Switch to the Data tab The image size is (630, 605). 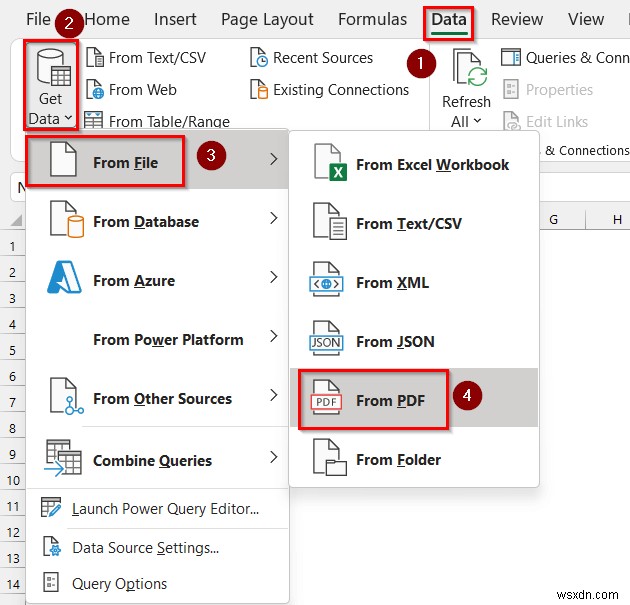tap(448, 22)
